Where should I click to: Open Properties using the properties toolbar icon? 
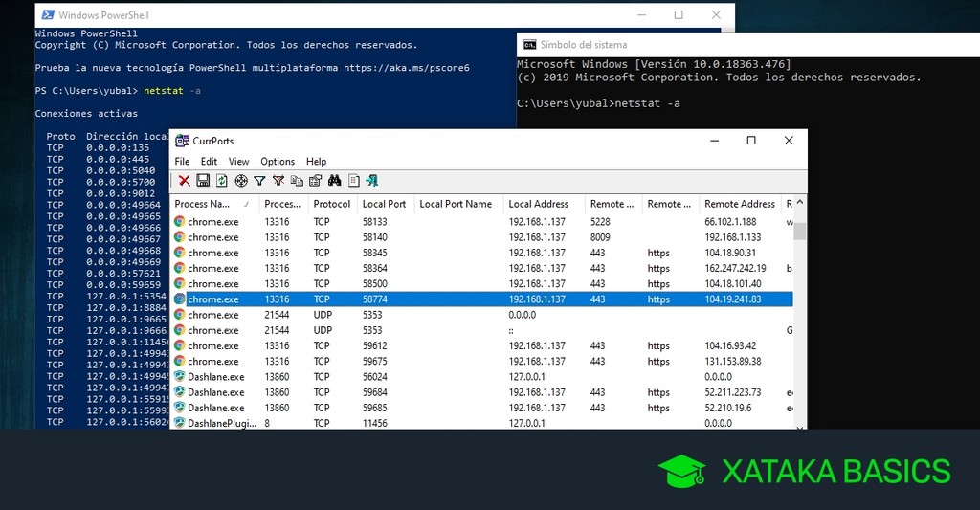click(316, 181)
